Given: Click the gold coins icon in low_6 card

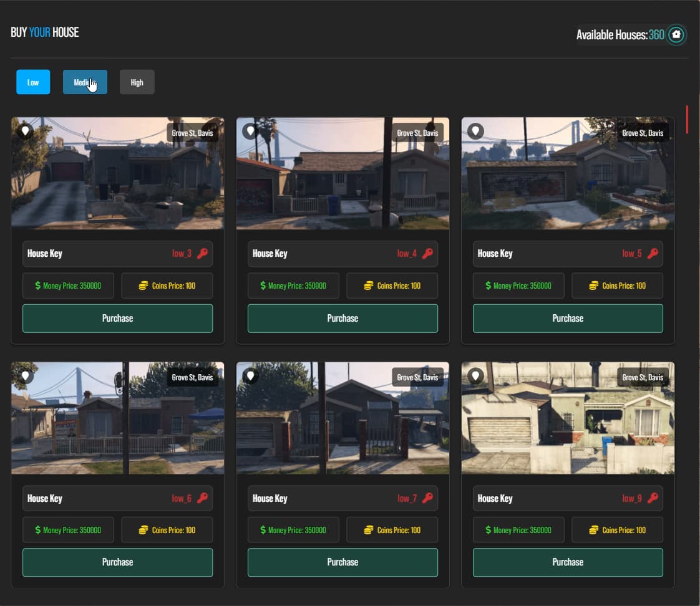Looking at the screenshot, I should click(x=143, y=530).
